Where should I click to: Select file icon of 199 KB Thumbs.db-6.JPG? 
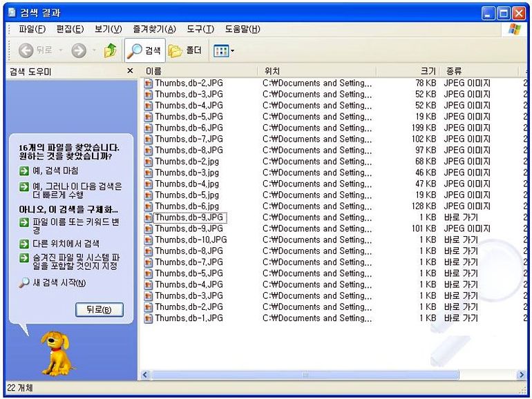[x=148, y=128]
